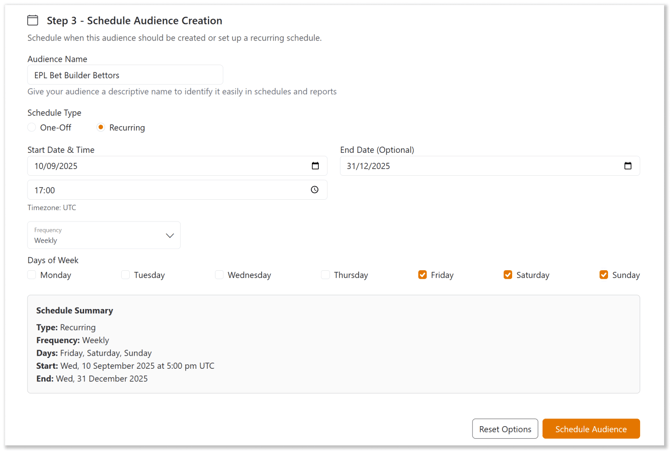
Task: Enable the Monday checkbox
Action: click(32, 275)
